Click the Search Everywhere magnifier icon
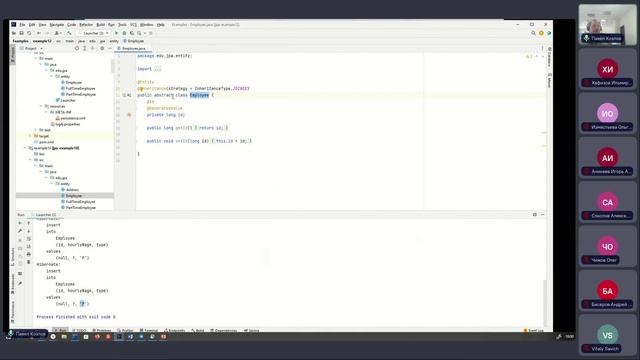Image resolution: width=640 pixels, height=360 pixels. pos(533,33)
